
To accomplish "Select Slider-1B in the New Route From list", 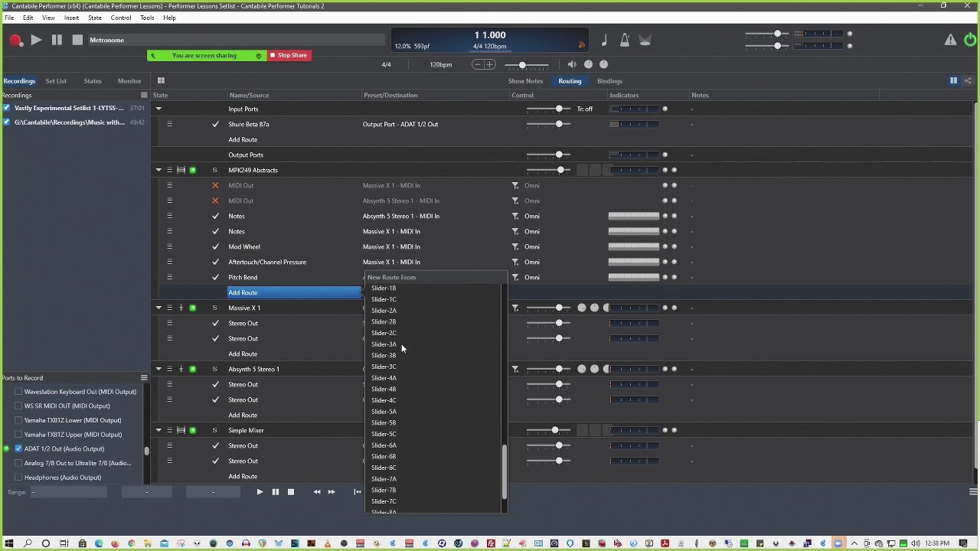I will coord(384,288).
